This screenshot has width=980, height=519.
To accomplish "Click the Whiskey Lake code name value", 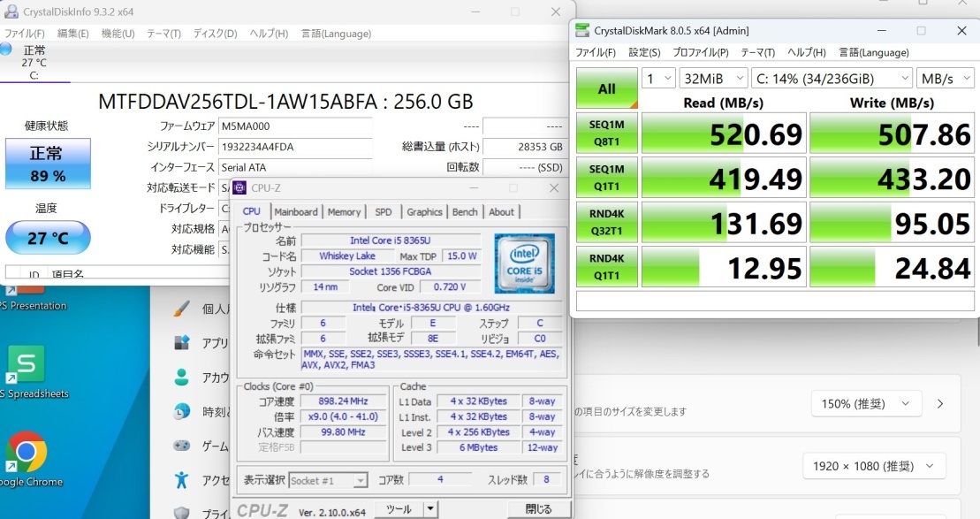I will [x=347, y=256].
